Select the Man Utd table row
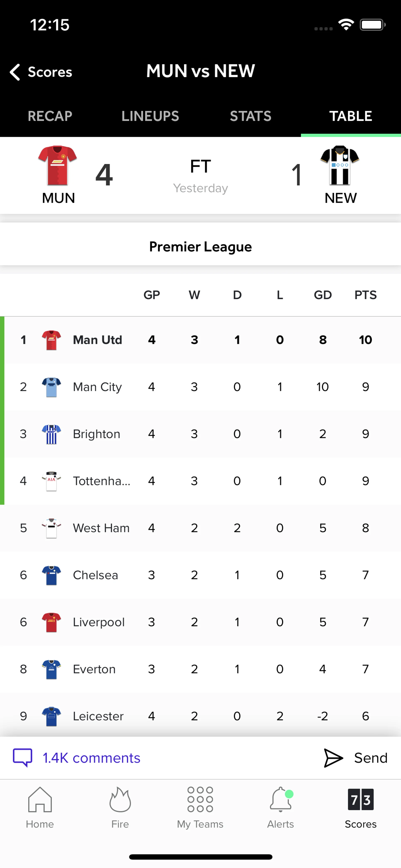Viewport: 401px width, 868px height. [x=200, y=340]
